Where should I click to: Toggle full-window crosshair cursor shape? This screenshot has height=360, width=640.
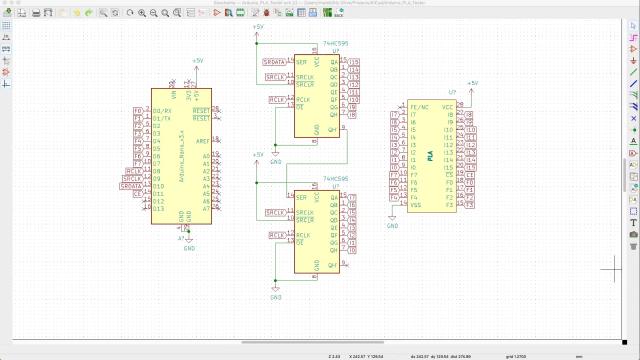coord(6,61)
